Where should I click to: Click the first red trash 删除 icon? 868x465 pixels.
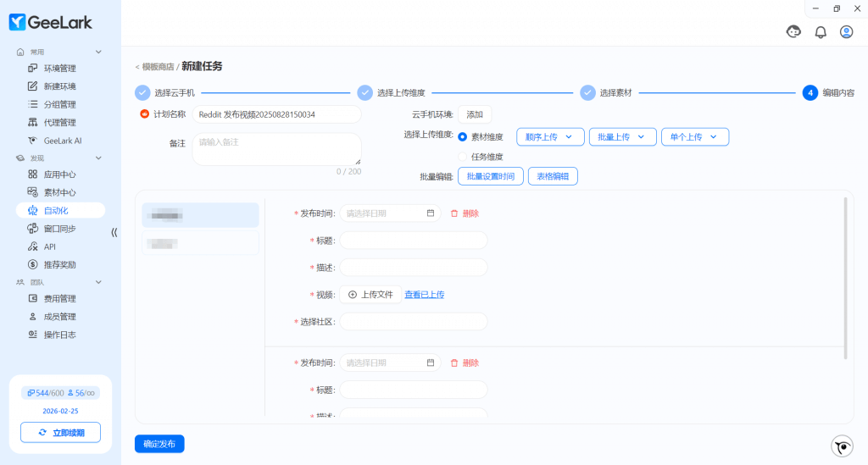pos(454,213)
